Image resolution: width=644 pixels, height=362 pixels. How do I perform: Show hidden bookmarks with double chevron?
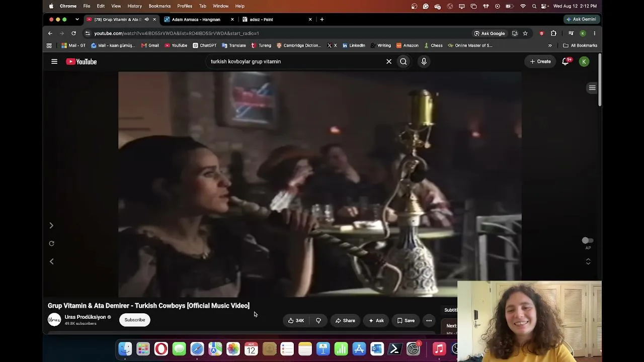[x=550, y=45]
